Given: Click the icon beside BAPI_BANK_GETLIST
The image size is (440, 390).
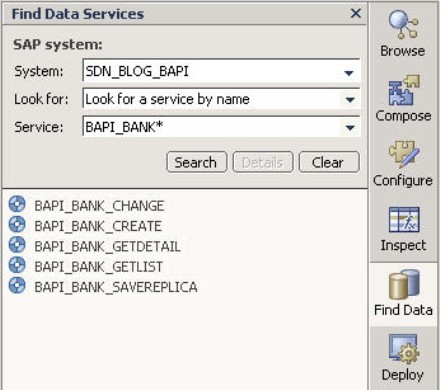Looking at the screenshot, I should pos(17,265).
